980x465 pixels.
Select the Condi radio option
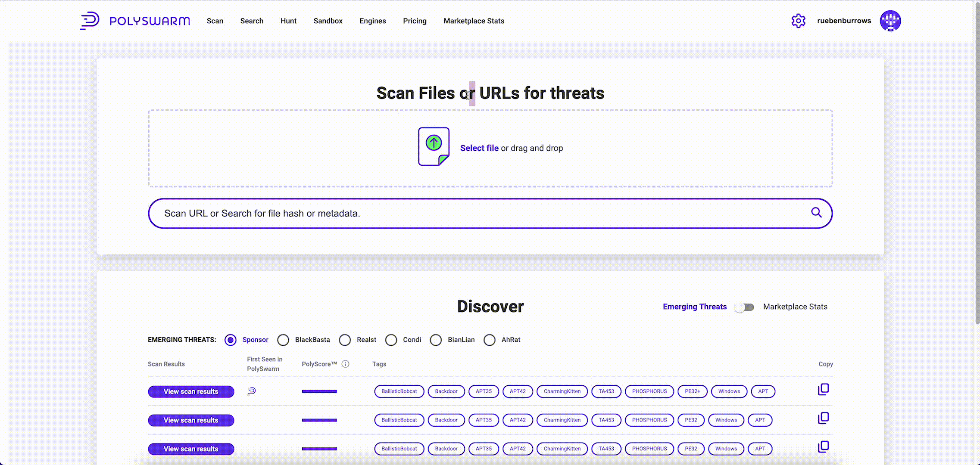click(x=391, y=340)
